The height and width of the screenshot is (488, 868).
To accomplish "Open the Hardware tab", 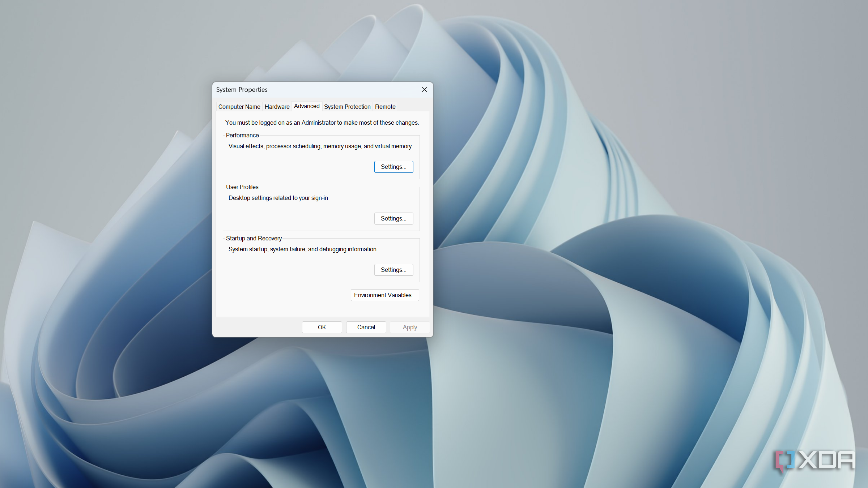I will click(277, 107).
